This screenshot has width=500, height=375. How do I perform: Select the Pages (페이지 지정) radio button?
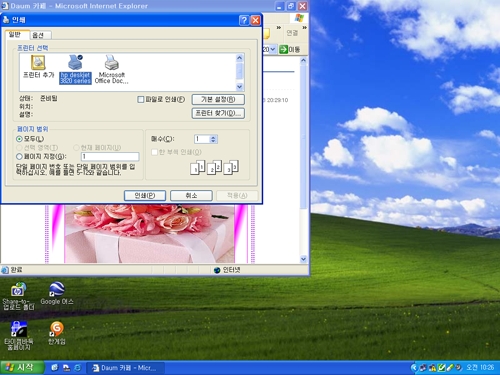(19, 156)
